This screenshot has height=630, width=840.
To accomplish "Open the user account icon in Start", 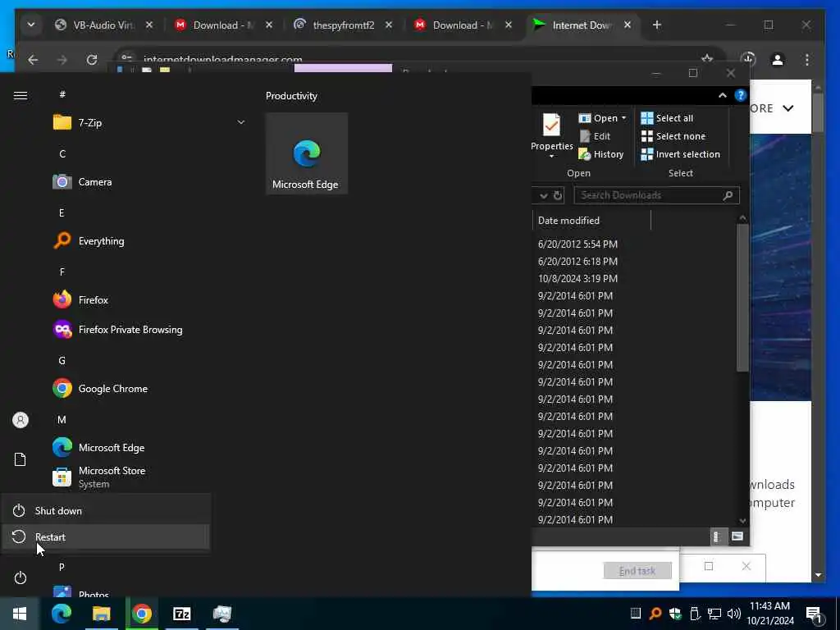I will pos(21,420).
